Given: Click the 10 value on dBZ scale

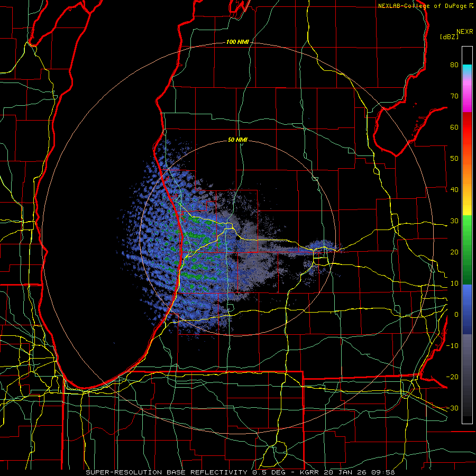Looking at the screenshot, I should click(454, 283).
